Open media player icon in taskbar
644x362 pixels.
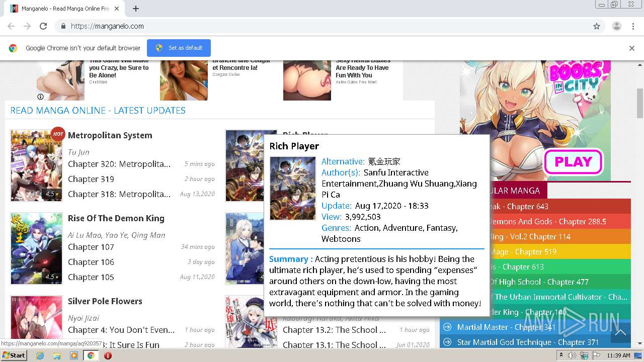pos(74,355)
